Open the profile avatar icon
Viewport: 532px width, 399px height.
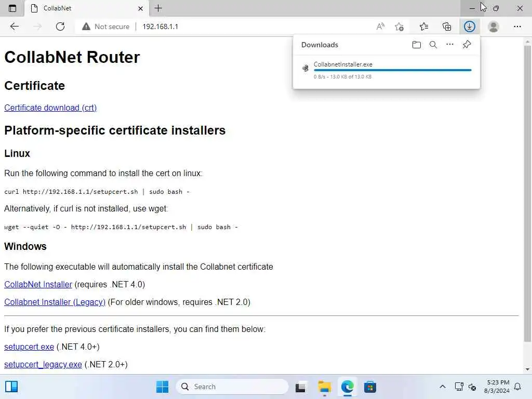click(x=494, y=26)
